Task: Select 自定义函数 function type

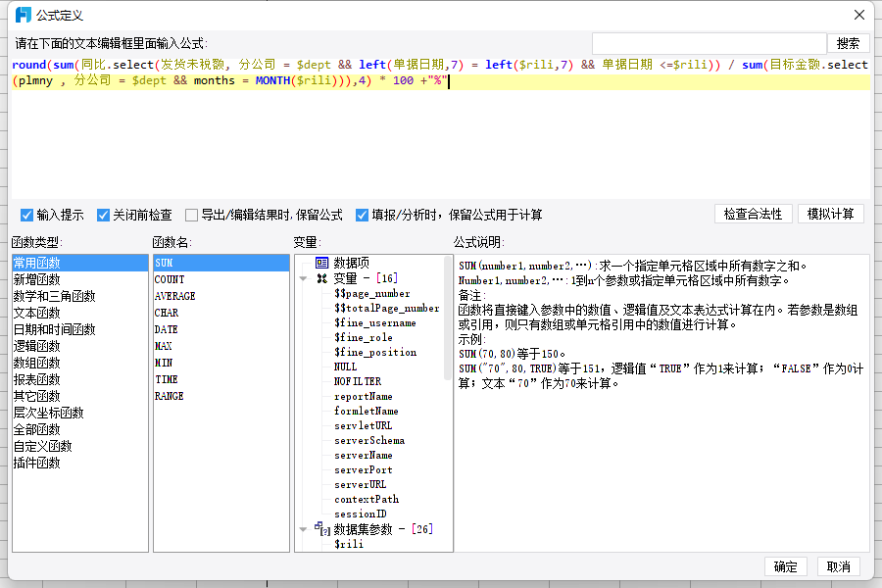Action: pos(80,446)
